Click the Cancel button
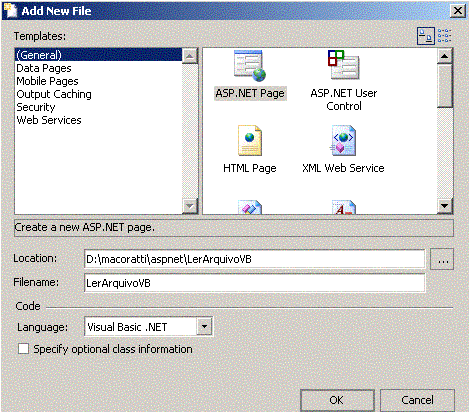Image resolution: width=469 pixels, height=412 pixels. [x=417, y=400]
